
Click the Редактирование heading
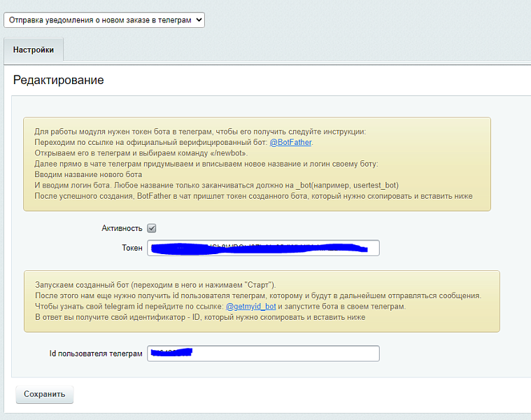[x=59, y=80]
